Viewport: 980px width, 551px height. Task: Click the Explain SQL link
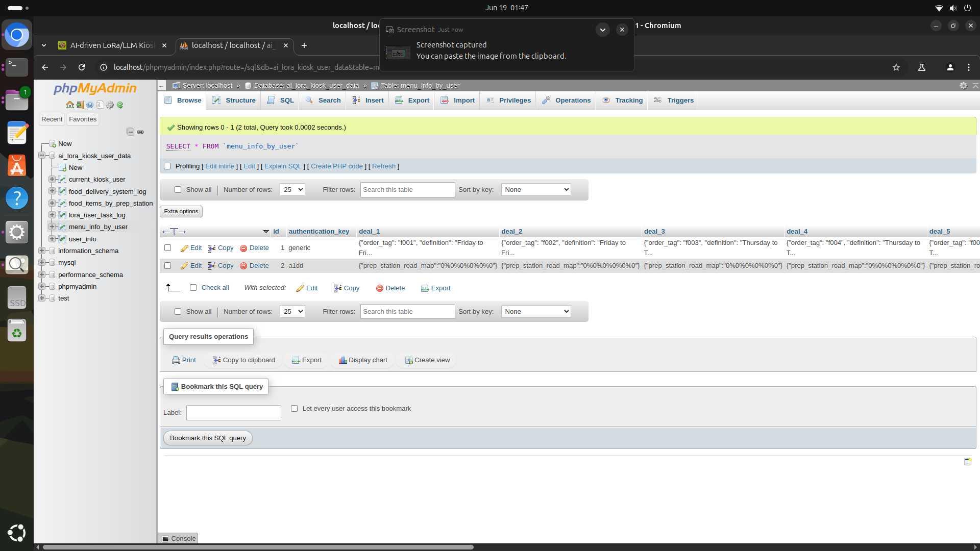[x=283, y=166]
